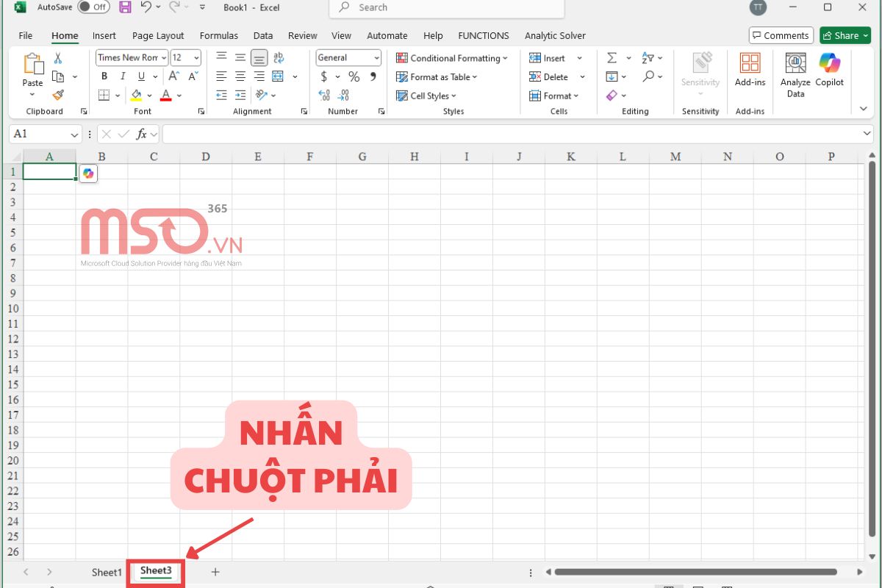The image size is (882, 588).
Task: Click the Comments button
Action: click(x=780, y=35)
